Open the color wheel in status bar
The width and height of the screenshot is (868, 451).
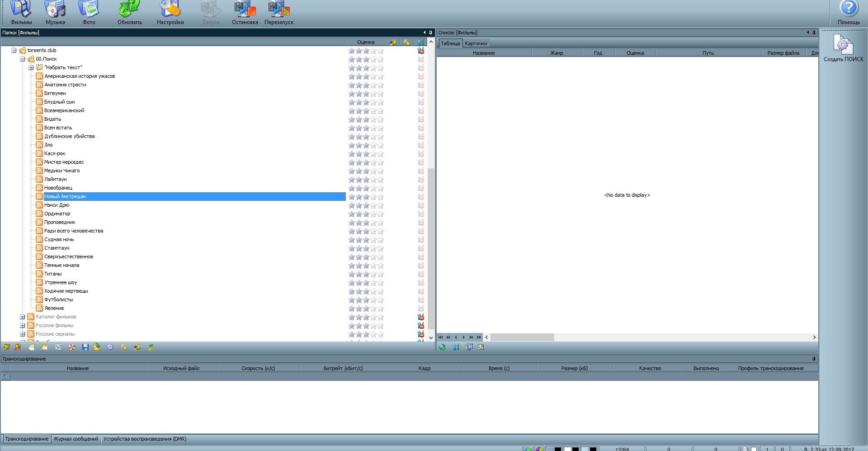539,449
